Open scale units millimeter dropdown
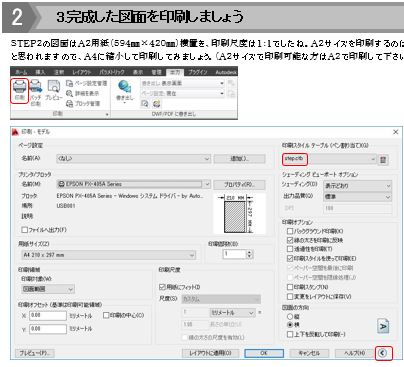 click(232, 313)
